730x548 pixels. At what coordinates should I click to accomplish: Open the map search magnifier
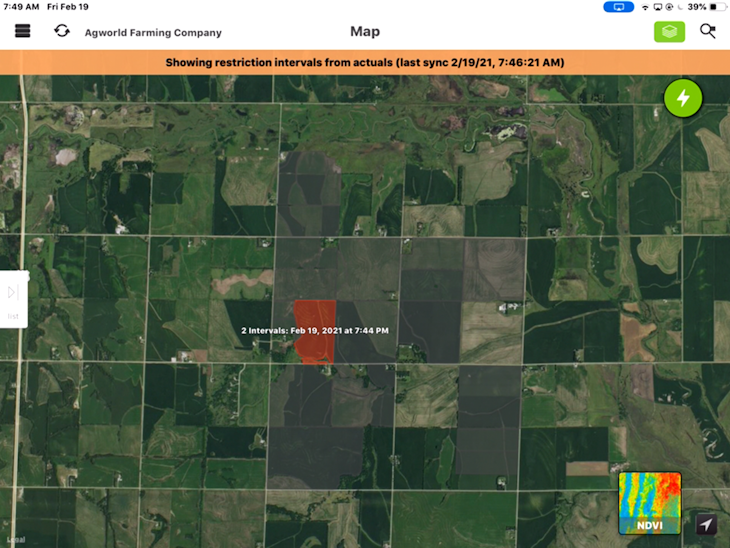tap(708, 31)
